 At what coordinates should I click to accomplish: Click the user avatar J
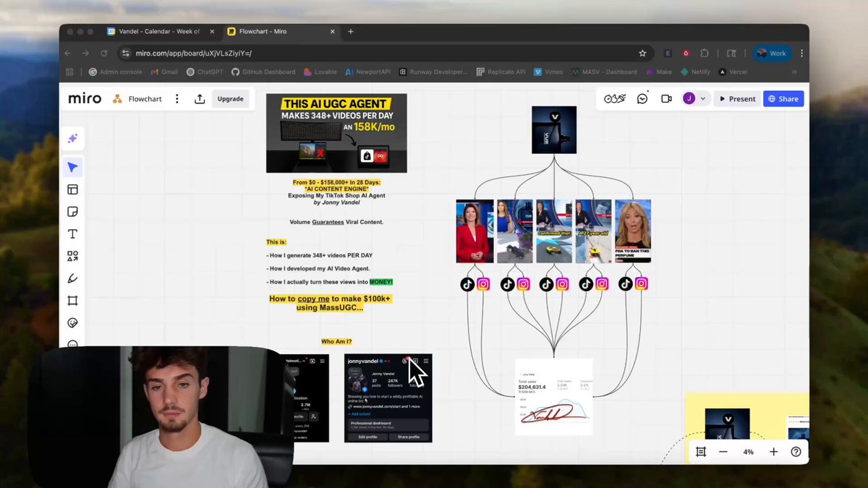689,99
